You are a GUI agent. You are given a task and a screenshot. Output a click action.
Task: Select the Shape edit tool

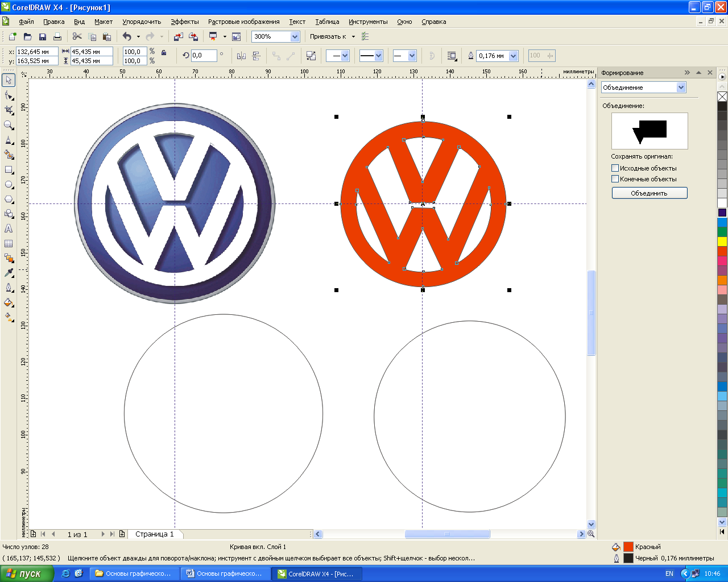point(9,95)
